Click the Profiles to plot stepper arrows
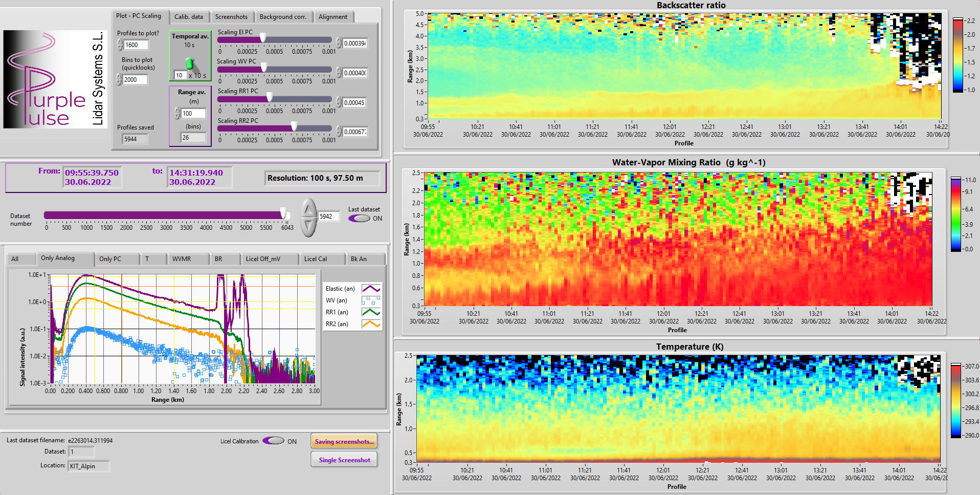Screen dimensions: 980x495 click(120, 45)
